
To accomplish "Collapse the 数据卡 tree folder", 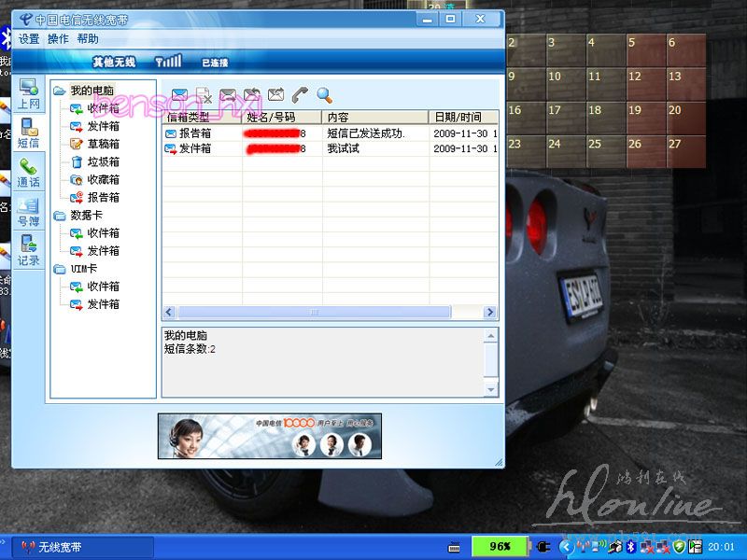I will (x=60, y=216).
